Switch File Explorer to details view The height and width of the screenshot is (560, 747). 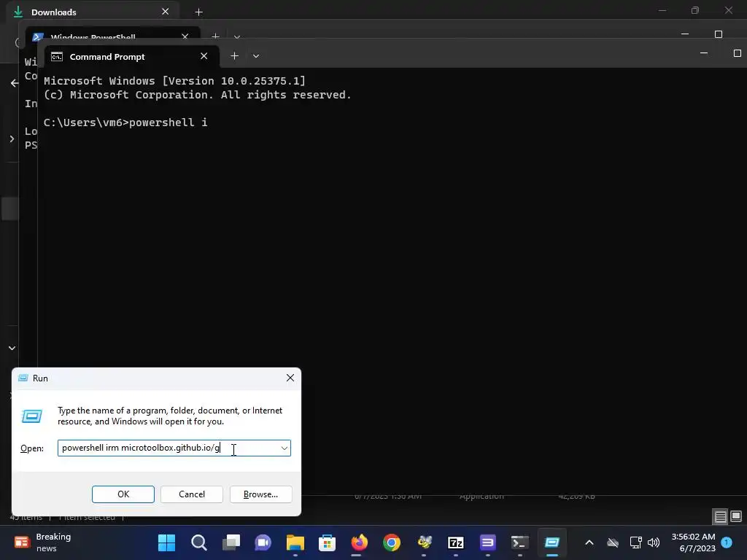(720, 516)
